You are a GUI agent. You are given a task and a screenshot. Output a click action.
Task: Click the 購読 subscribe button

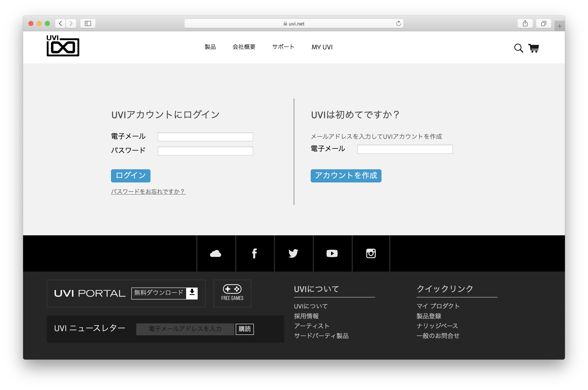[x=244, y=329]
